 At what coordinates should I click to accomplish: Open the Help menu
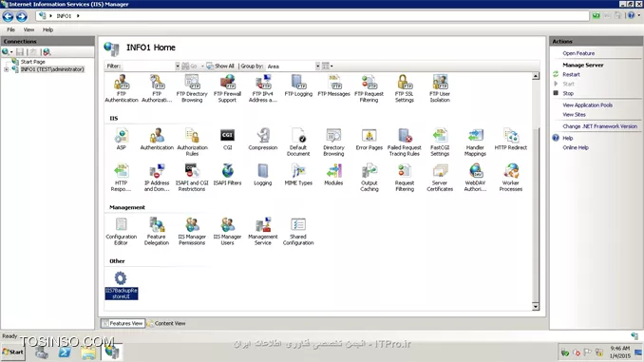(48, 29)
